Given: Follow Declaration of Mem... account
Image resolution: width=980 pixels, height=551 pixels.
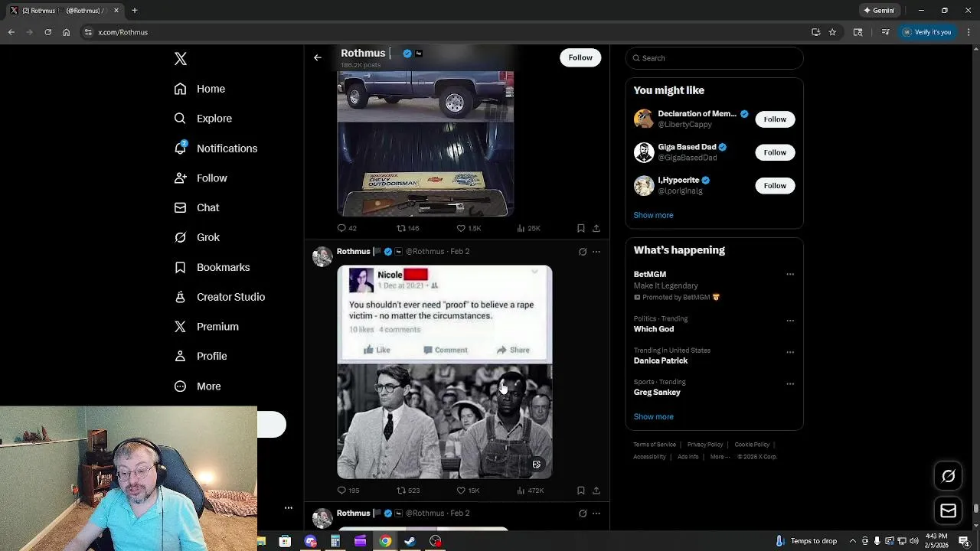Looking at the screenshot, I should click(x=775, y=119).
